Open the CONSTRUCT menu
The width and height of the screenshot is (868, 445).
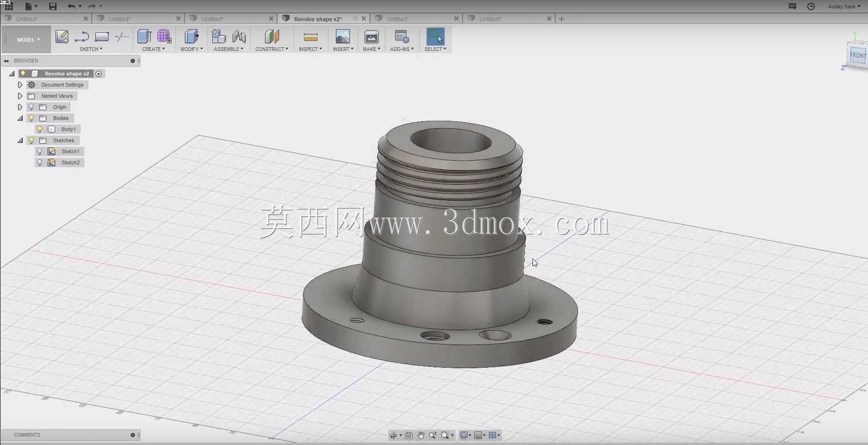tap(272, 49)
